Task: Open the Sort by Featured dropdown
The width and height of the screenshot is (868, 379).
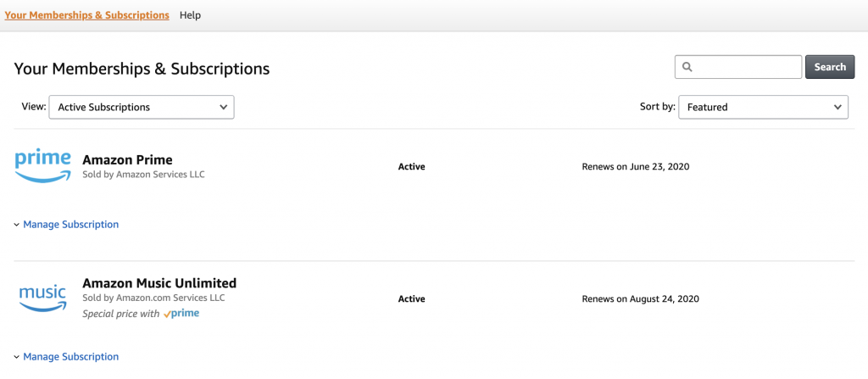Action: click(x=764, y=107)
